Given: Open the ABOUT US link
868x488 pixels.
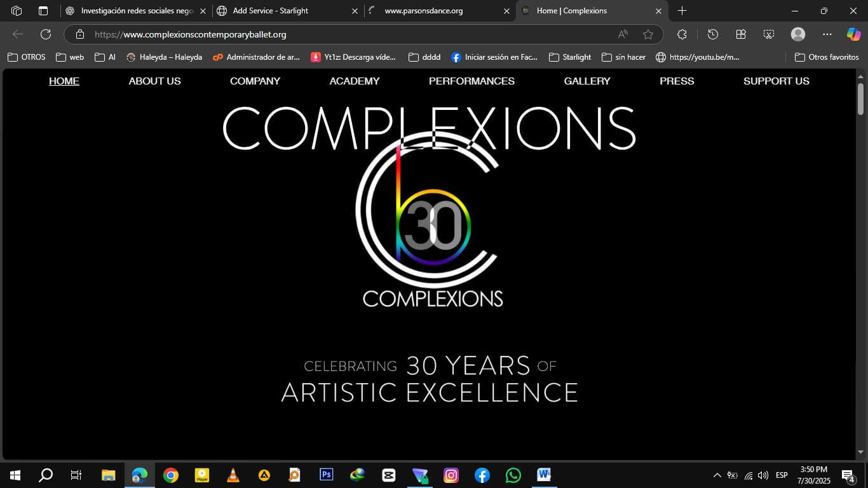Looking at the screenshot, I should (x=154, y=81).
